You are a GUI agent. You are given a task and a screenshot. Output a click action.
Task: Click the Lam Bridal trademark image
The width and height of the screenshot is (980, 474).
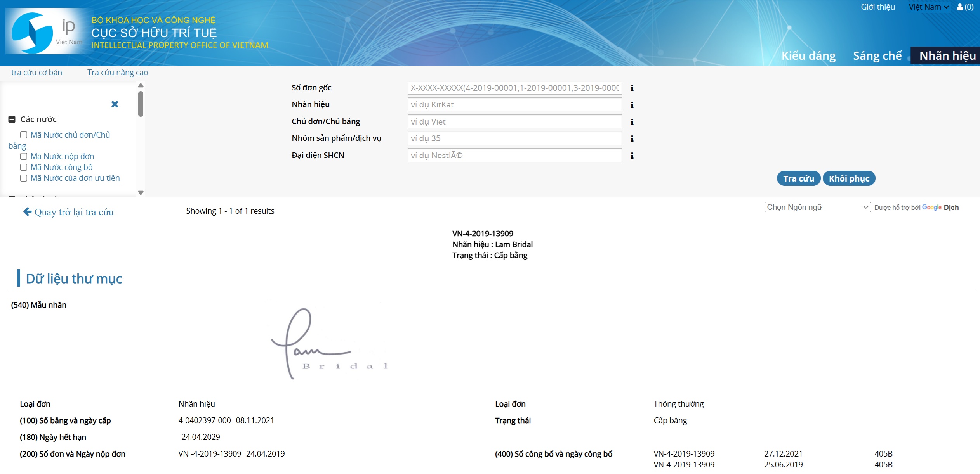[x=330, y=344]
